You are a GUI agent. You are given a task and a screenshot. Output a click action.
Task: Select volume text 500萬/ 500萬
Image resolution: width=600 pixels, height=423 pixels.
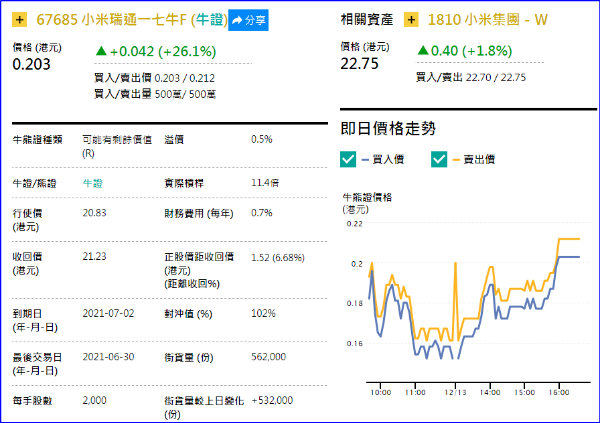(185, 94)
